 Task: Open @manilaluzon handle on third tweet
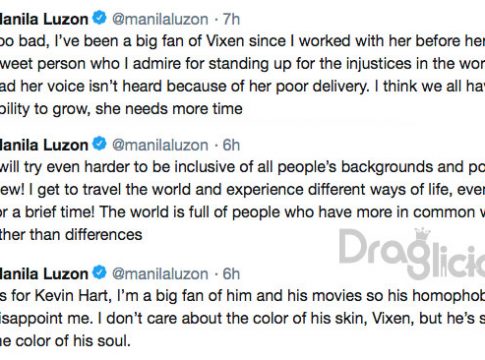(160, 274)
